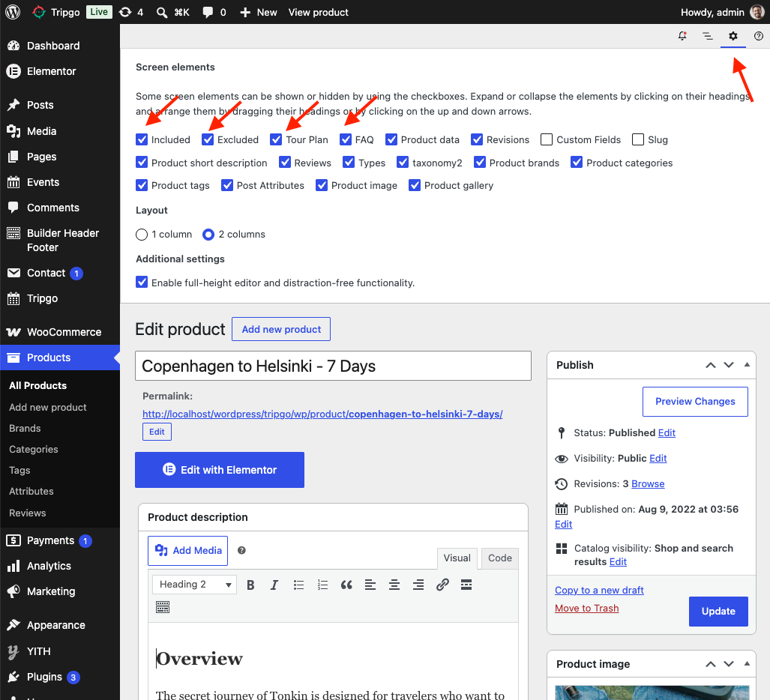Collapse the Product image panel
This screenshot has height=700, width=770.
pyautogui.click(x=747, y=664)
